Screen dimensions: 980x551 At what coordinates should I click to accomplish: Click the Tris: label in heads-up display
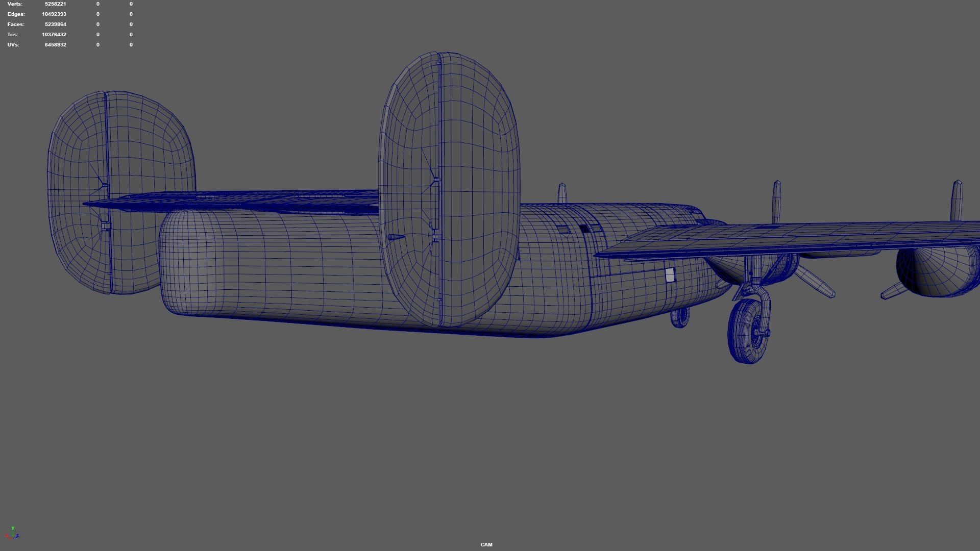click(13, 35)
